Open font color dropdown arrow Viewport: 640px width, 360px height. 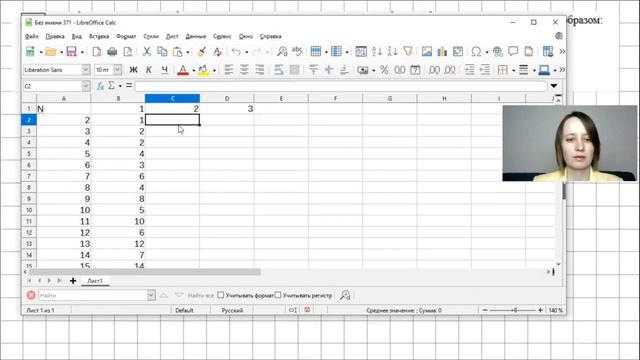tap(193, 70)
